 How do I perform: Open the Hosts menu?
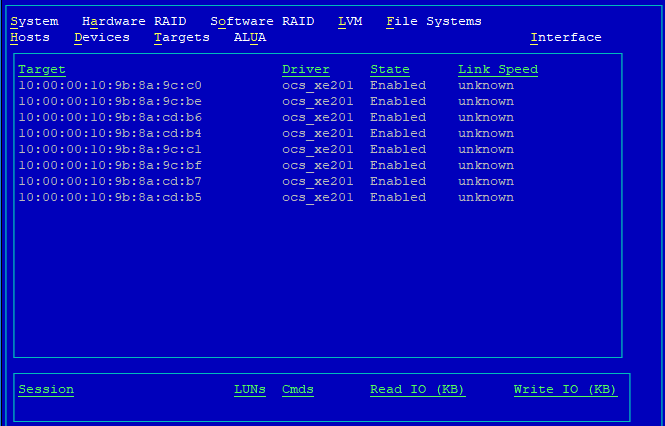(30, 37)
